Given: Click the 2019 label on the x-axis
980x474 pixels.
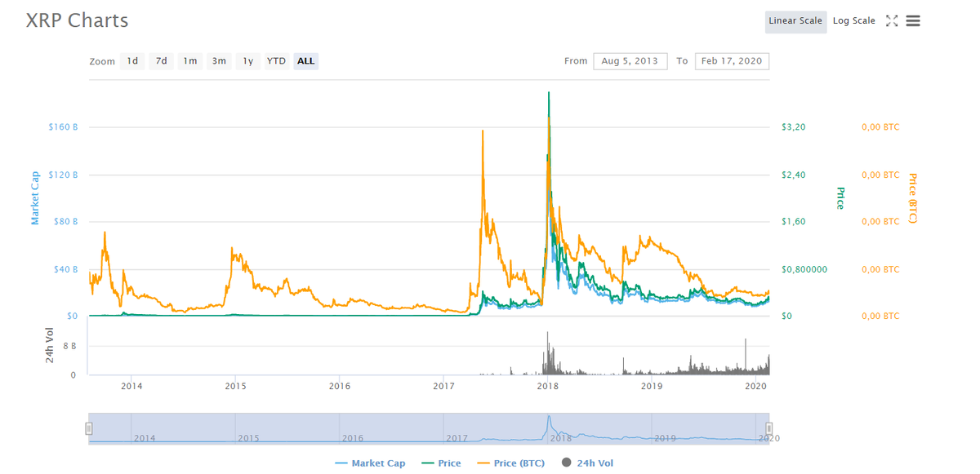Looking at the screenshot, I should pos(651,385).
